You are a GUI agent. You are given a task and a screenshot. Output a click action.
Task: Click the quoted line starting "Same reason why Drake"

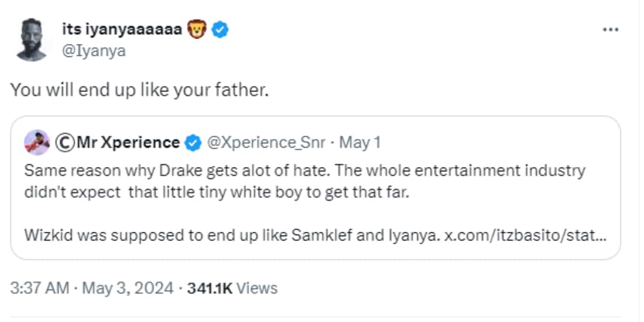(x=305, y=171)
